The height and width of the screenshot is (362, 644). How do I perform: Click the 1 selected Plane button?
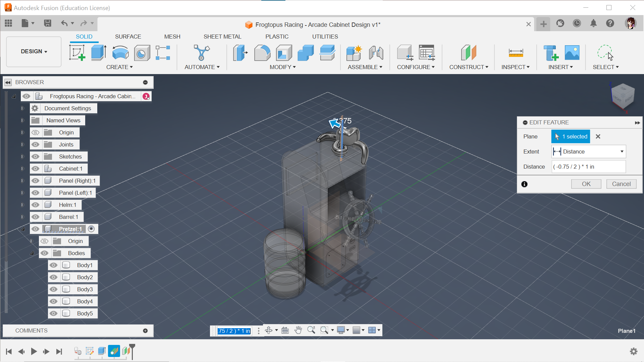(x=571, y=136)
